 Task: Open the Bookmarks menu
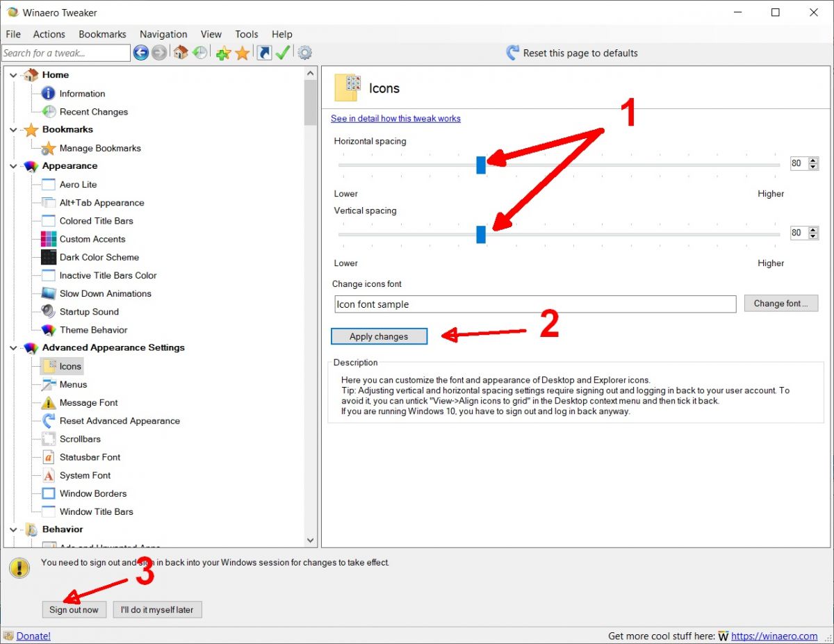[x=103, y=34]
